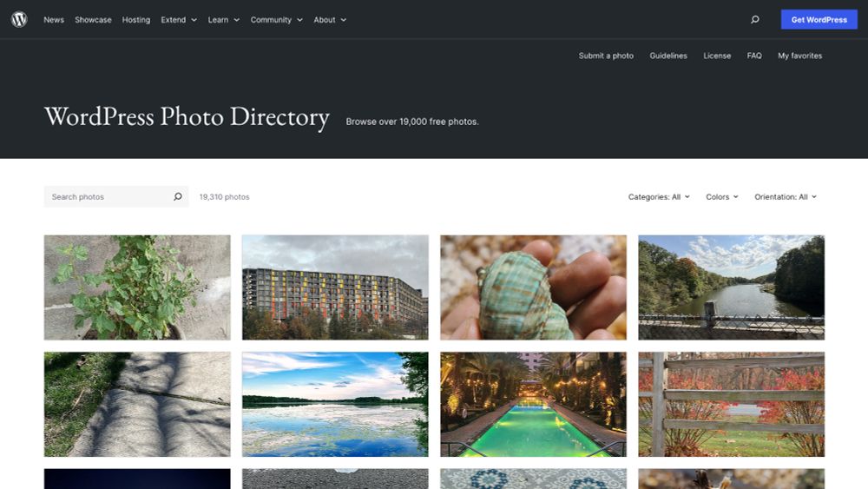868x489 pixels.
Task: Open the green lit swimming pool photo
Action: click(x=533, y=404)
